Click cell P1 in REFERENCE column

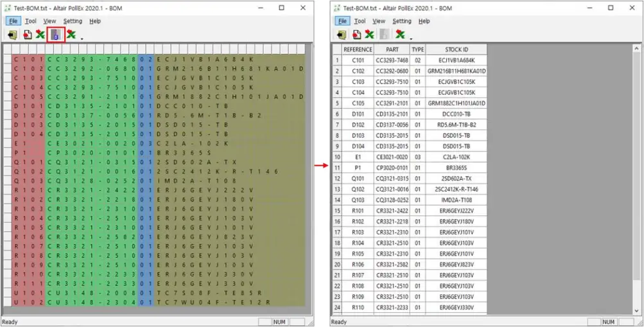pos(358,168)
